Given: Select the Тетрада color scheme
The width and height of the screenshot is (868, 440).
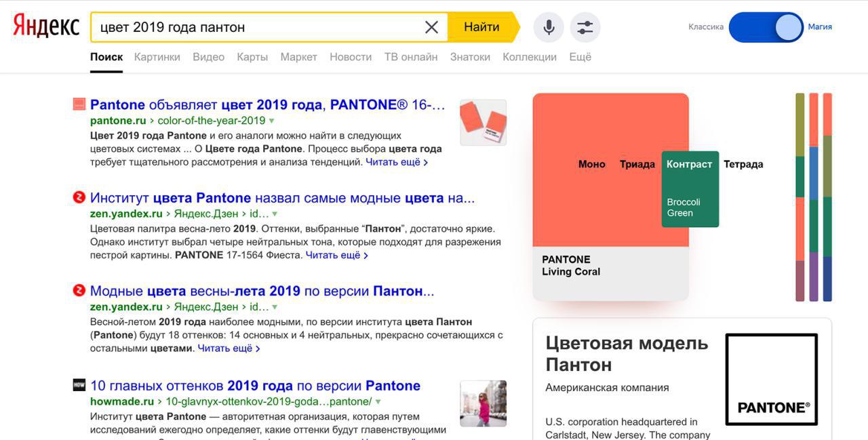Looking at the screenshot, I should click(743, 164).
